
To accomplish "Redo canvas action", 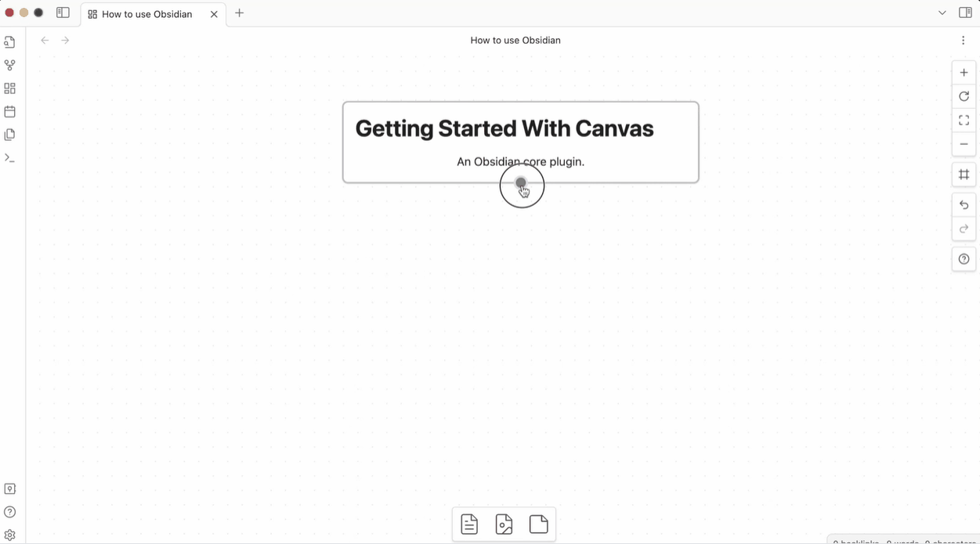I will click(964, 229).
